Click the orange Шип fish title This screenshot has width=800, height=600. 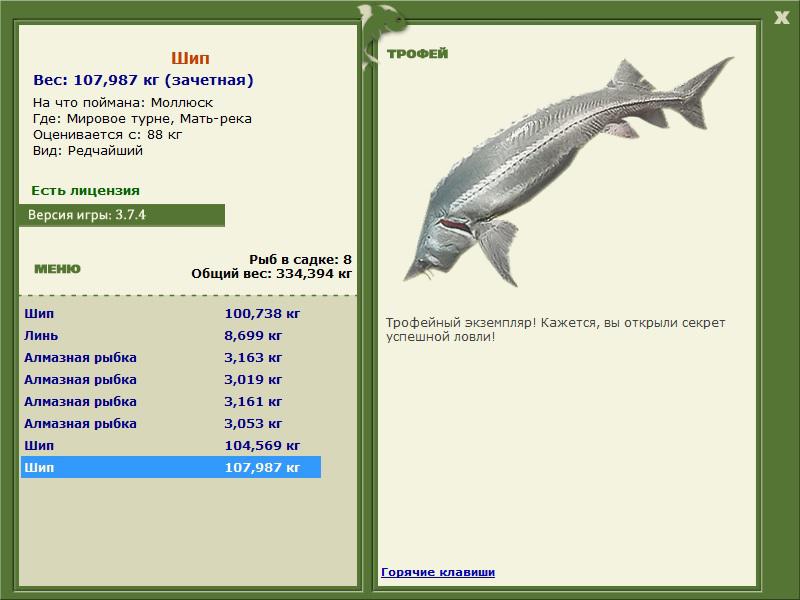(190, 58)
